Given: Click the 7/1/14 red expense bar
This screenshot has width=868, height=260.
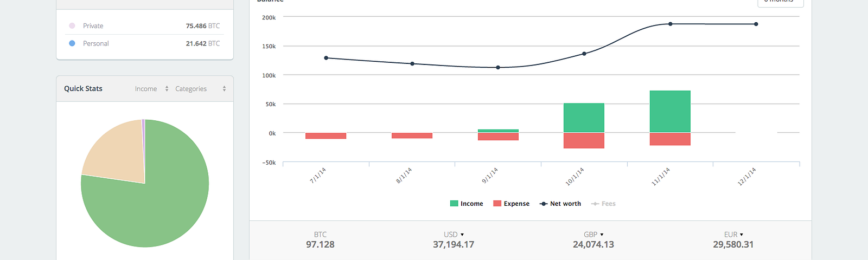Looking at the screenshot, I should pos(325,136).
